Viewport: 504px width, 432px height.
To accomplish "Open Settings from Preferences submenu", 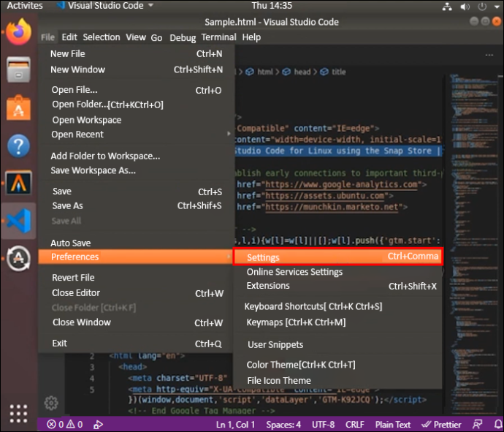I will click(x=338, y=257).
